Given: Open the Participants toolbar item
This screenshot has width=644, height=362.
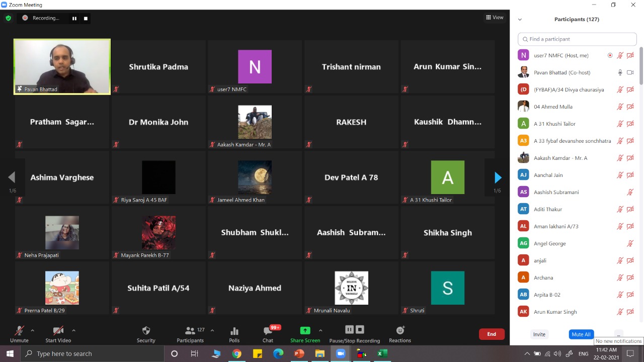Looking at the screenshot, I should tap(190, 331).
